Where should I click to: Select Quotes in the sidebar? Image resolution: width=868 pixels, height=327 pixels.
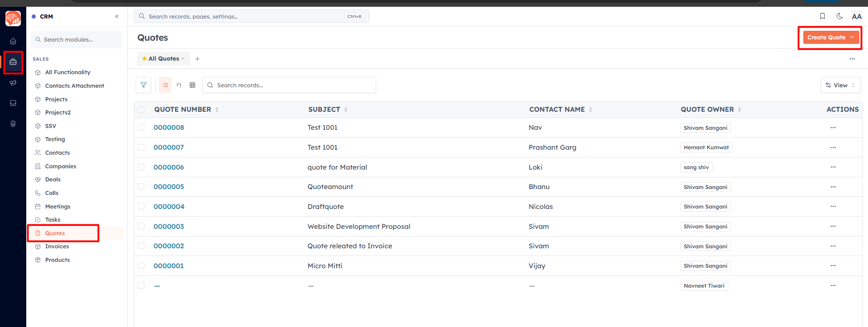click(x=55, y=233)
